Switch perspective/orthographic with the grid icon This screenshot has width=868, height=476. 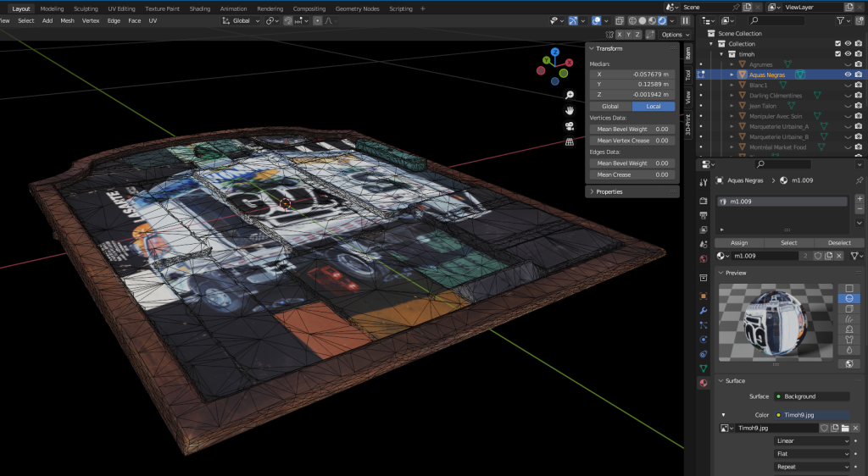[569, 142]
